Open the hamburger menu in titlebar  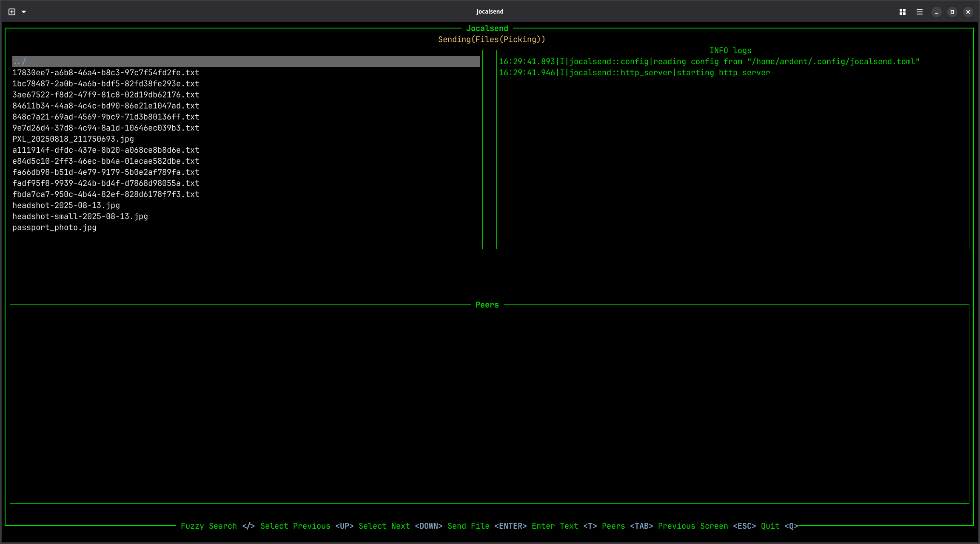[x=919, y=12]
